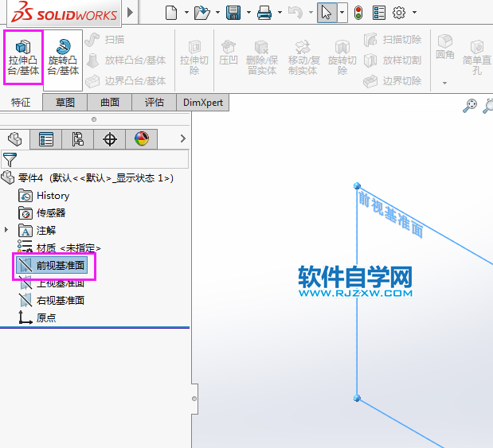
Task: Open File Properties list icon
Action: tap(379, 13)
